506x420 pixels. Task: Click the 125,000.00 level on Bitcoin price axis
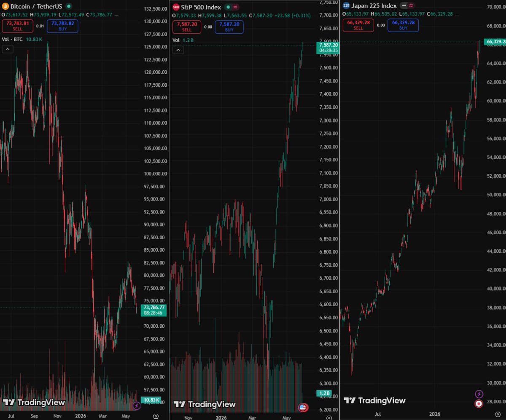pos(155,47)
